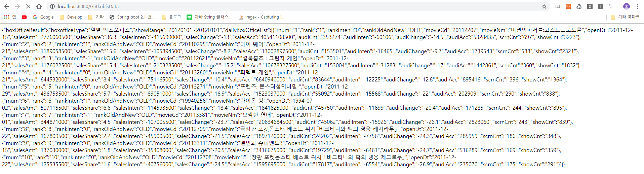Open the Google bookmark
This screenshot has height=174, width=644.
(43, 17)
